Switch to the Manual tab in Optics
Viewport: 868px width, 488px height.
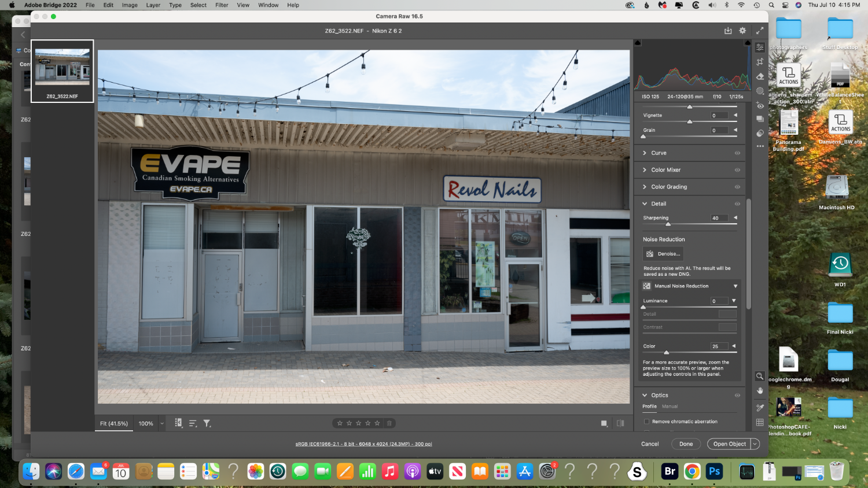670,406
